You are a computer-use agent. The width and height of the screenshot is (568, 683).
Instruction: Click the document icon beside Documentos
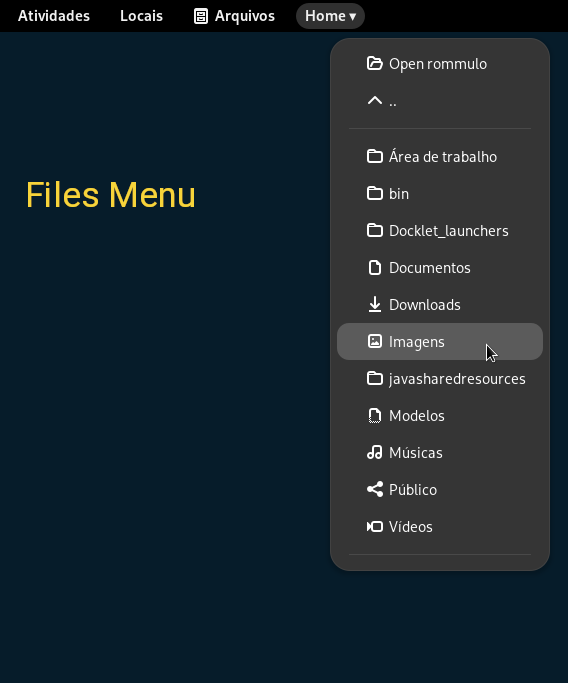coord(375,267)
